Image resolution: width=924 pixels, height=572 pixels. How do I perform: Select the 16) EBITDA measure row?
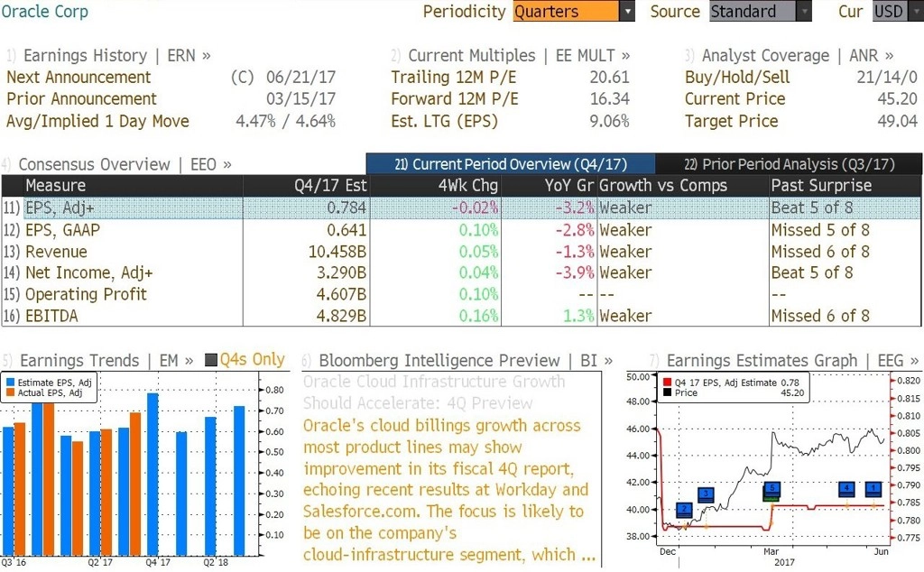(x=461, y=316)
